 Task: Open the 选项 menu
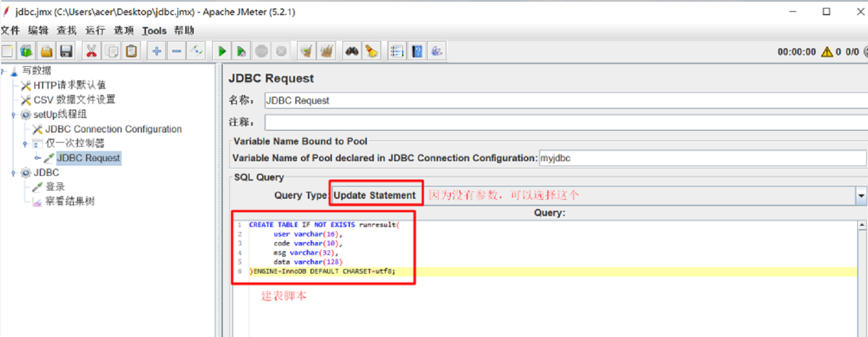pos(124,30)
